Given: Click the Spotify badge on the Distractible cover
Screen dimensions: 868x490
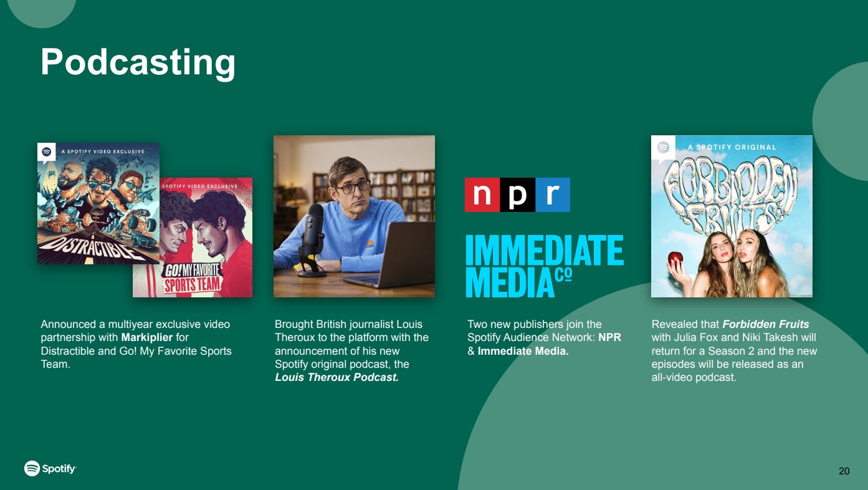Looking at the screenshot, I should tap(46, 152).
